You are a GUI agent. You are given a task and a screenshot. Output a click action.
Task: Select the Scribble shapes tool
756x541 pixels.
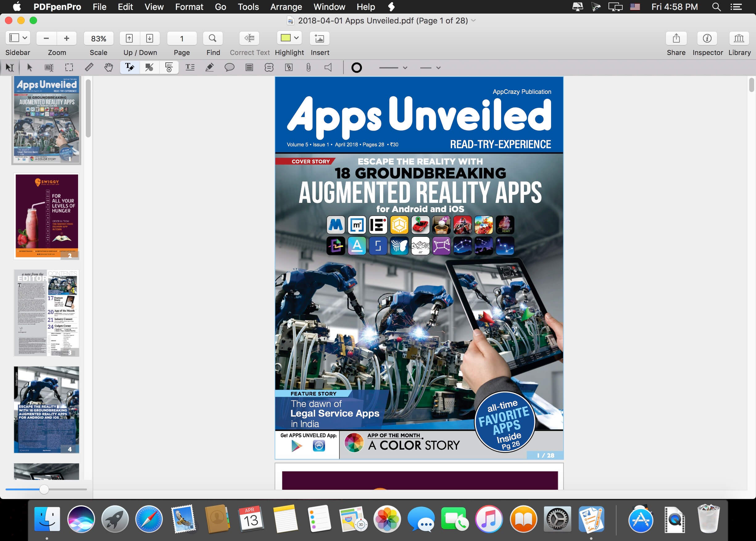tap(149, 68)
